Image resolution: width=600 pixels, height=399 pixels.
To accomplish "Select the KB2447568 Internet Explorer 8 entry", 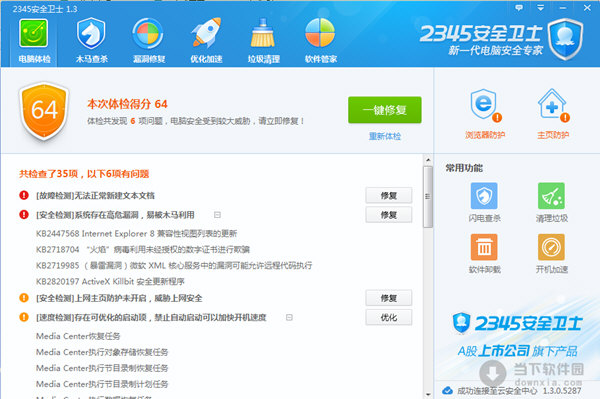I will 136,233.
